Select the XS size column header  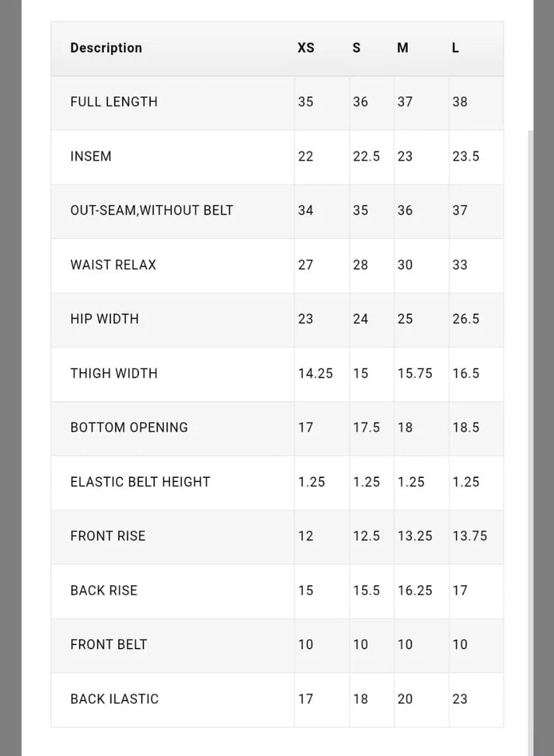point(306,47)
